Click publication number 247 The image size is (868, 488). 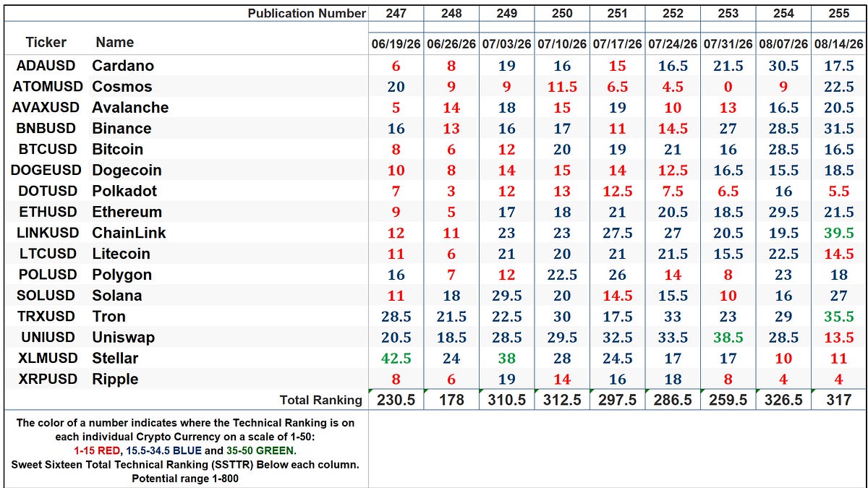click(396, 13)
